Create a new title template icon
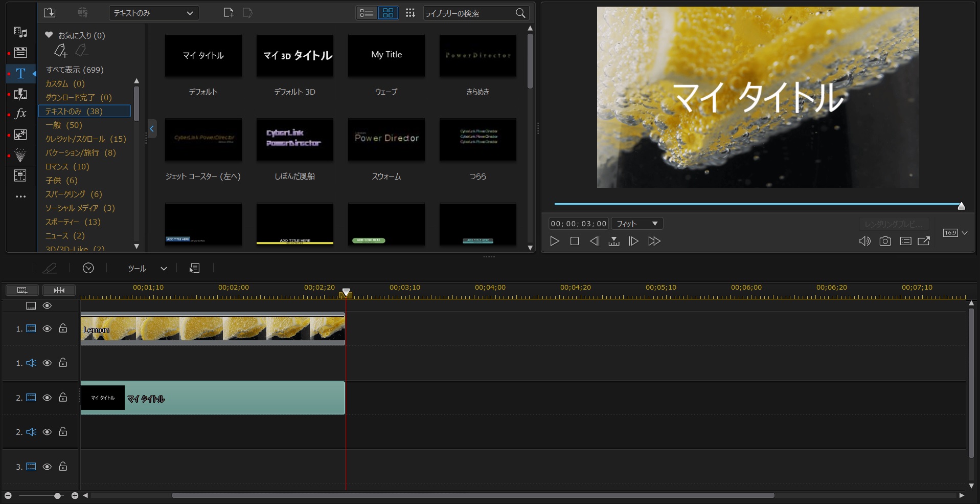This screenshot has height=504, width=980. pyautogui.click(x=229, y=13)
